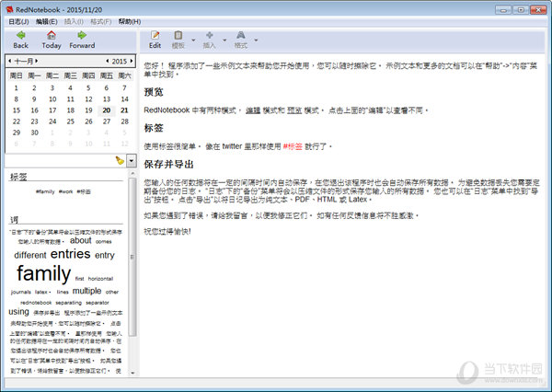Screen dimensions: 552x392
Task: Select day 15 in the calendar
Action: [x=17, y=110]
